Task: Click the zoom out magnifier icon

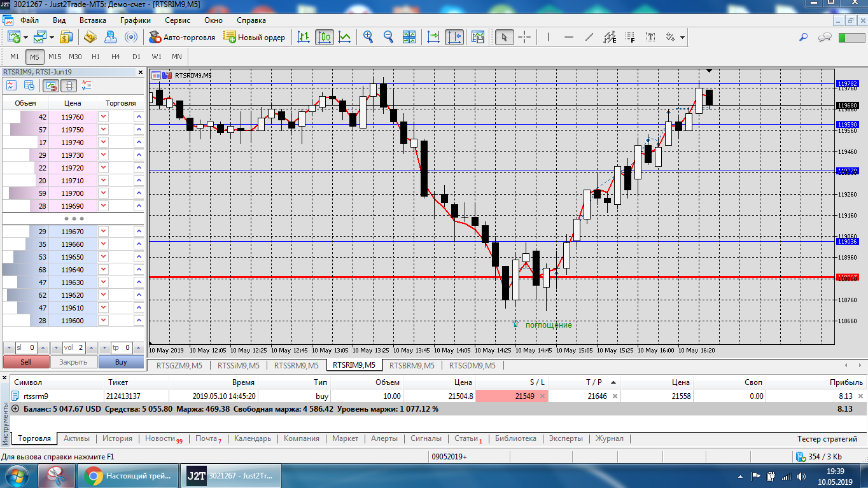Action: click(388, 37)
